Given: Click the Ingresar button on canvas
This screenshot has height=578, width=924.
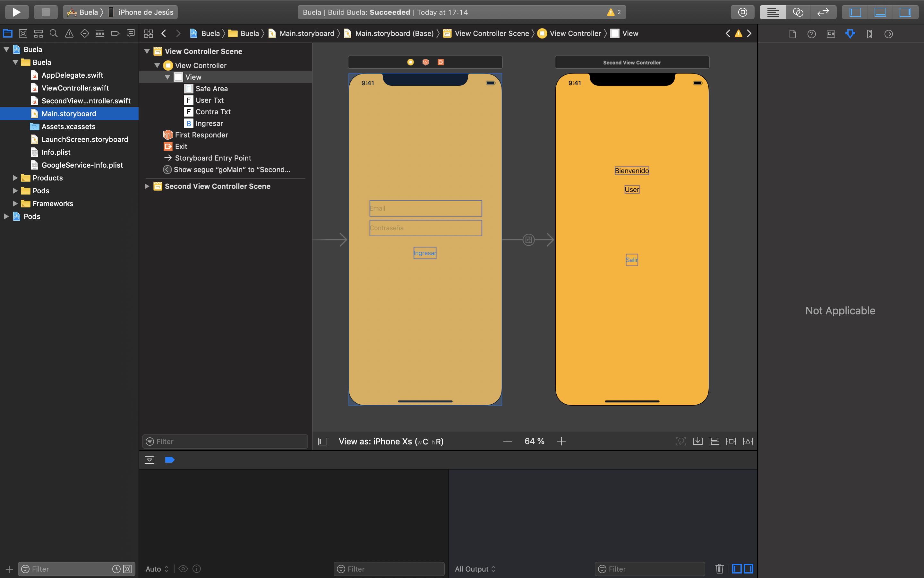Looking at the screenshot, I should pyautogui.click(x=425, y=253).
